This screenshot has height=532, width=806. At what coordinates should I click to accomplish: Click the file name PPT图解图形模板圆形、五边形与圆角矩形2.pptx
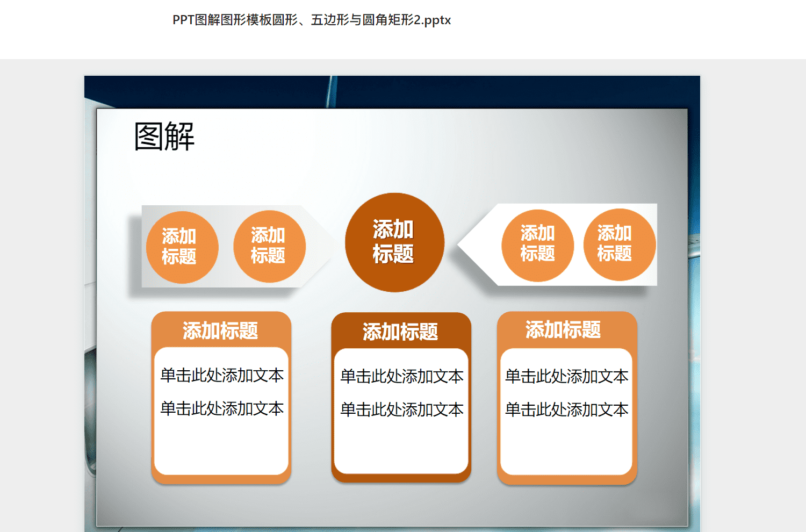312,20
